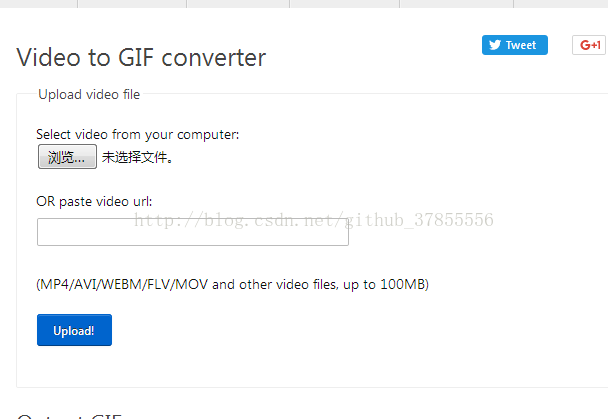Click the Twitter bird icon
This screenshot has height=419, width=608.
pos(495,45)
